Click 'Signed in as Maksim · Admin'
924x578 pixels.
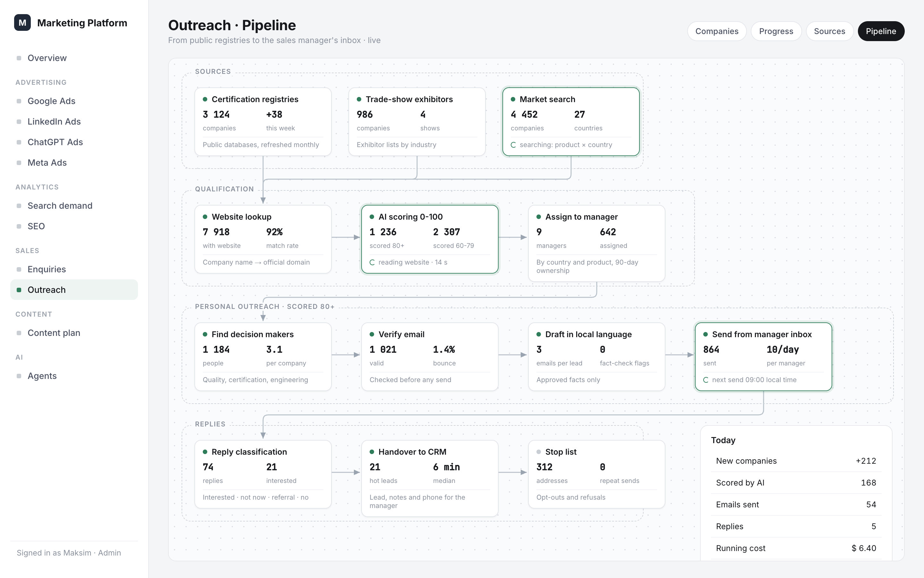click(69, 553)
